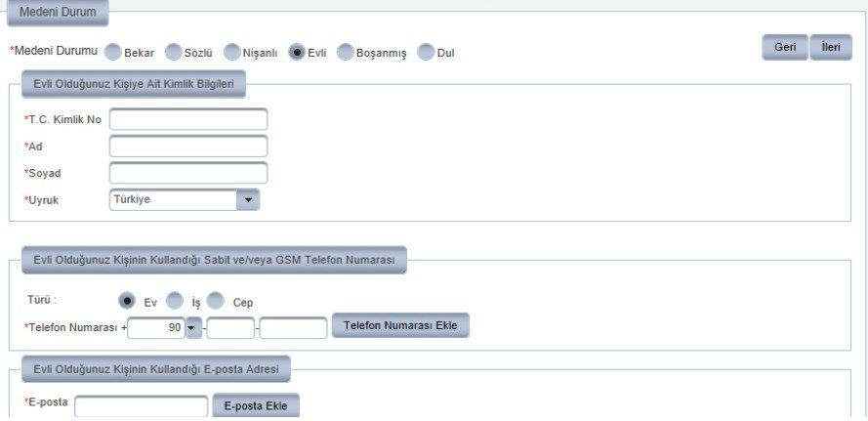868x421 pixels.
Task: Focus the T.C. Kimlik No field
Action: (188, 119)
